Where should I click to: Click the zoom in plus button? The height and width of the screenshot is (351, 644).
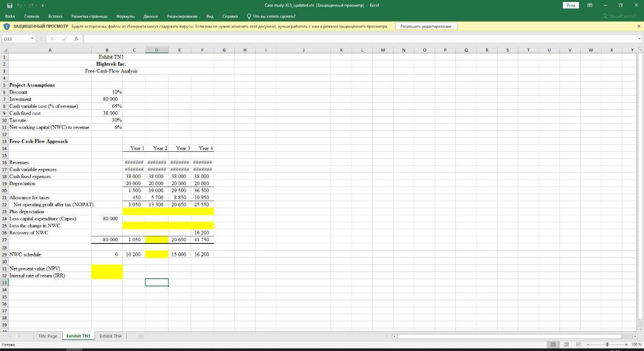626,344
